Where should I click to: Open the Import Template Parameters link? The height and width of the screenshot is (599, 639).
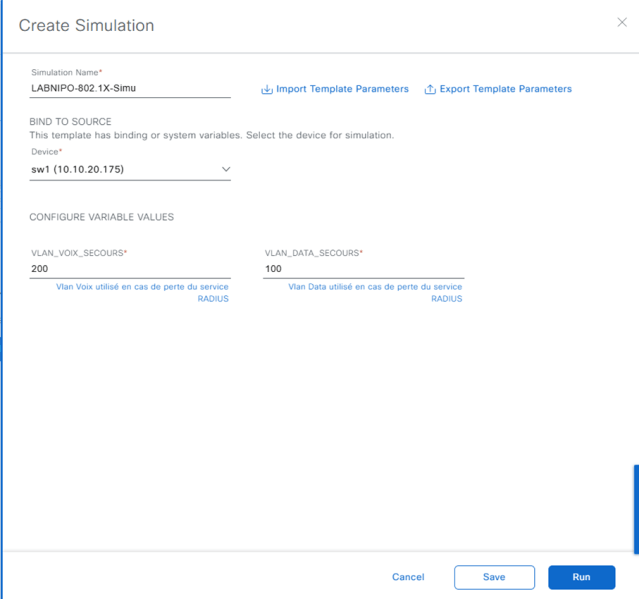click(x=342, y=89)
